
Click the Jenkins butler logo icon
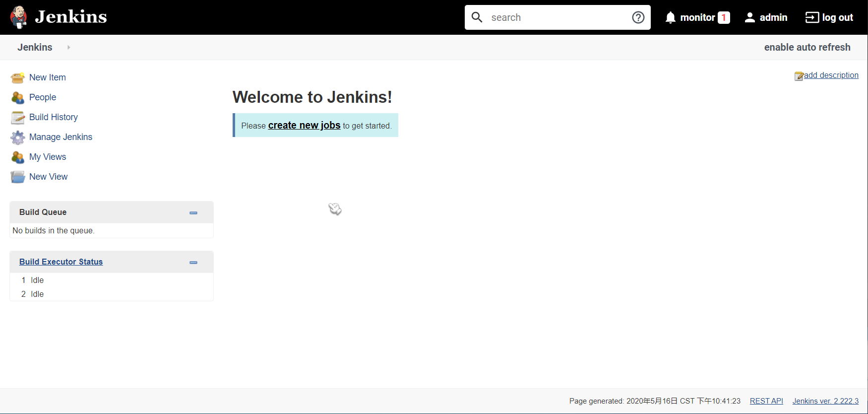point(19,17)
